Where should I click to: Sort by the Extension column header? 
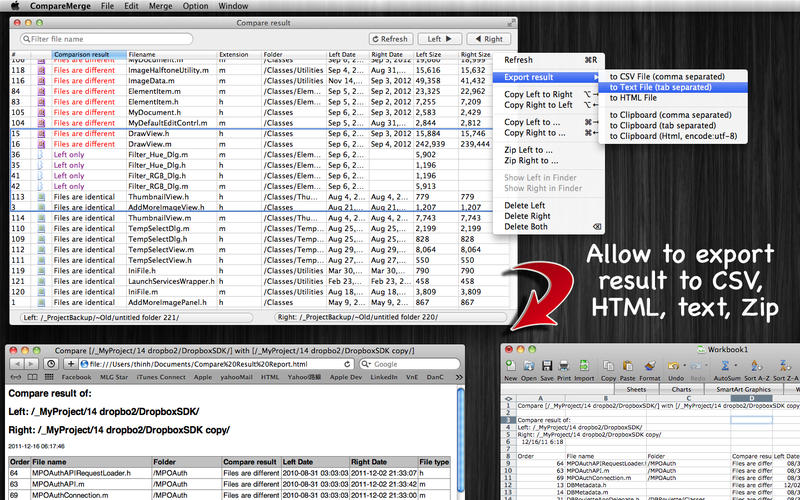click(239, 54)
